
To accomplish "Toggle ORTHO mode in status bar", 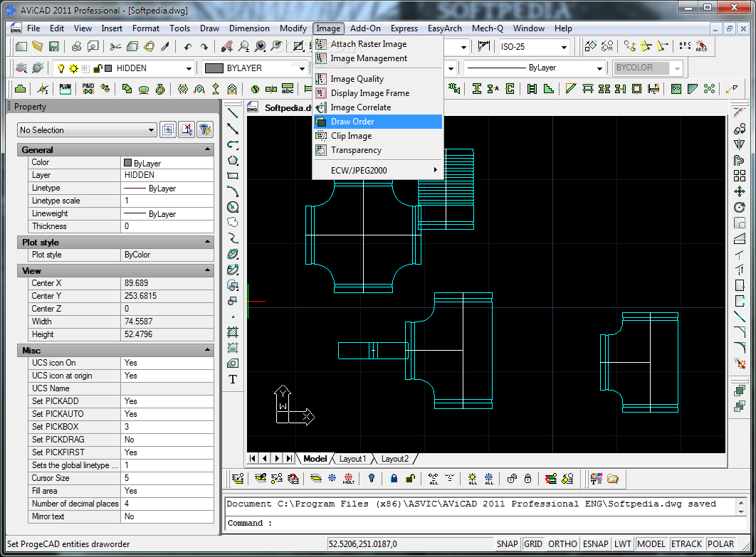I will 562,544.
